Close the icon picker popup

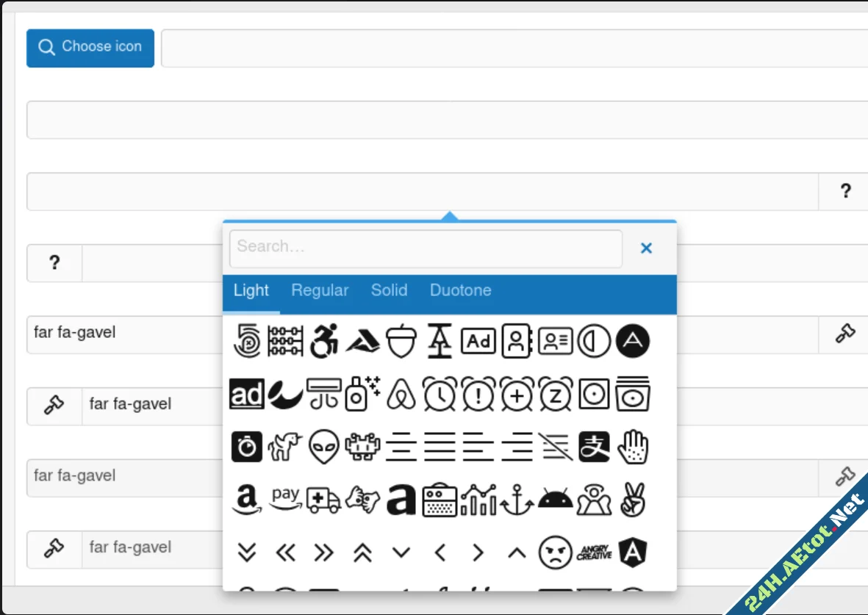(x=646, y=248)
